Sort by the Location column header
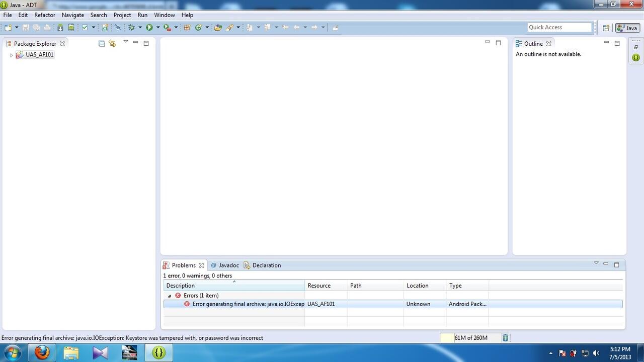The width and height of the screenshot is (644, 362). point(425,286)
